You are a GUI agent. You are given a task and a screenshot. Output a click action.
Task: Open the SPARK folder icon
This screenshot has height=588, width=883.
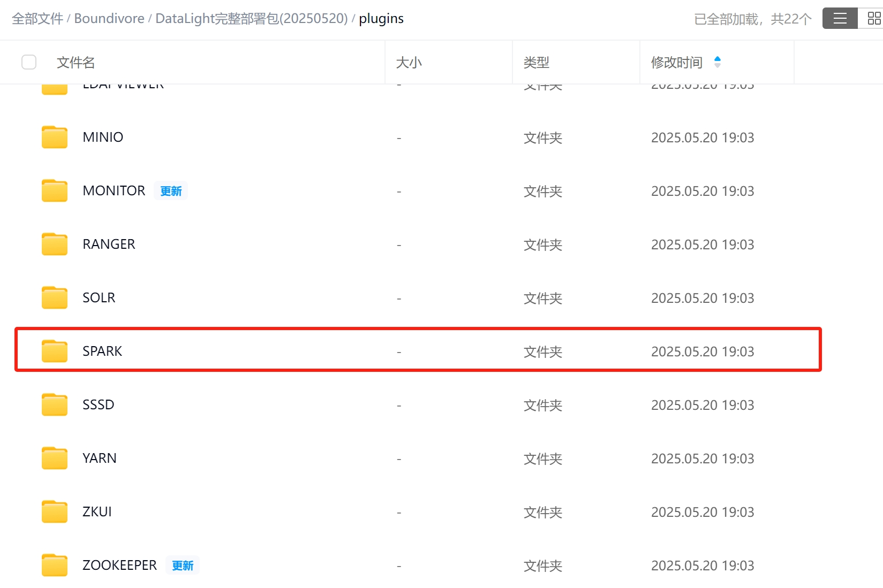[55, 351]
